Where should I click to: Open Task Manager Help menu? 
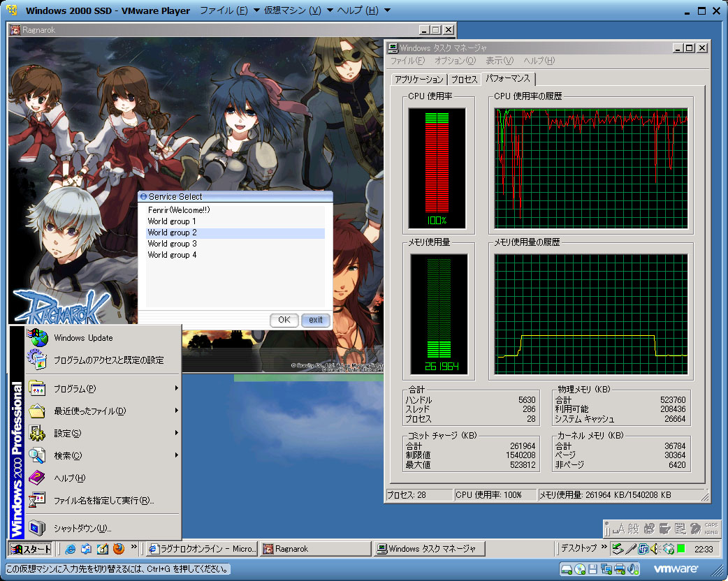pos(539,61)
